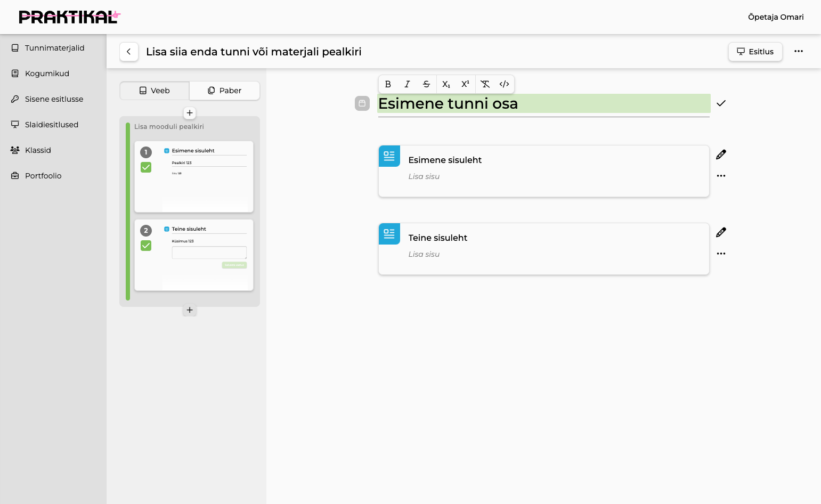Click Esimene sisuleht block type icon
Image resolution: width=821 pixels, height=504 pixels.
[389, 156]
